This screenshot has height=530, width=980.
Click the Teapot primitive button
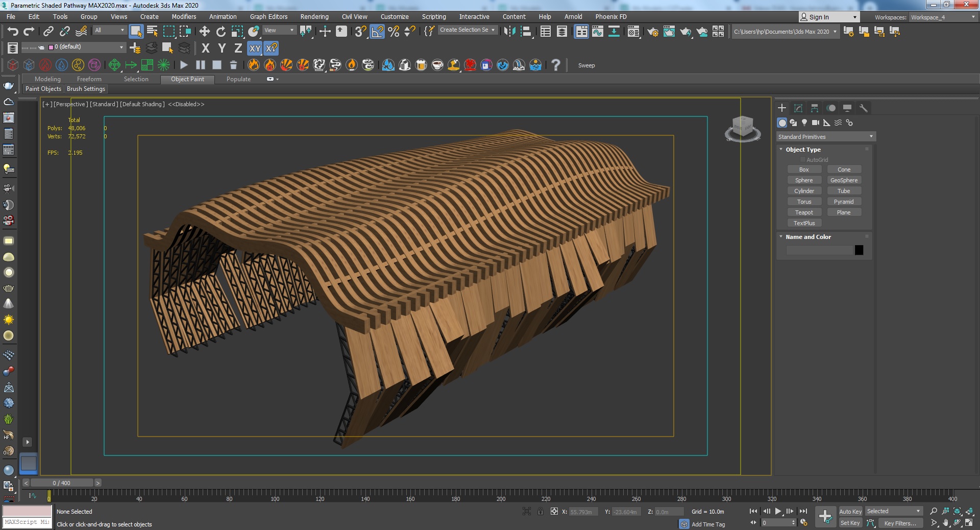804,212
